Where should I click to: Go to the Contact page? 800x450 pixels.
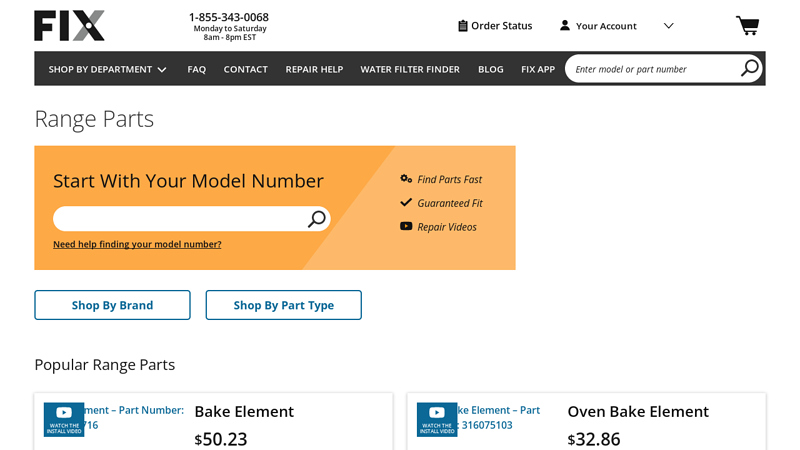pyautogui.click(x=245, y=69)
